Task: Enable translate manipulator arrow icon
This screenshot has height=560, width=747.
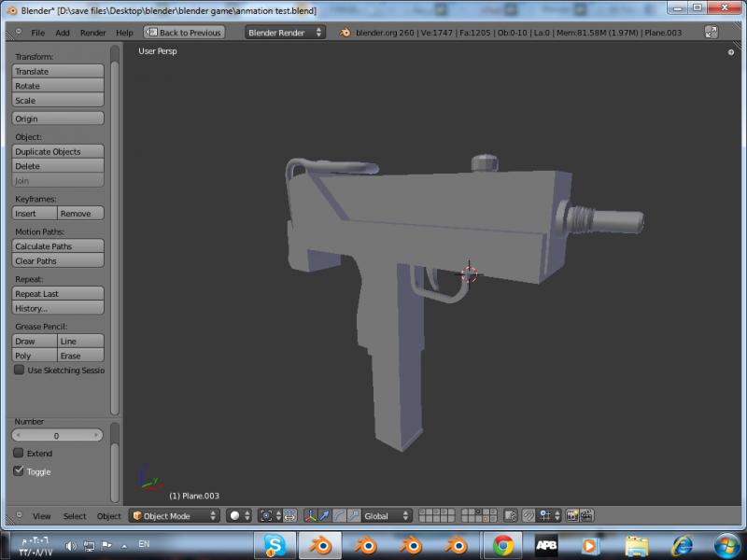Action: [x=324, y=516]
